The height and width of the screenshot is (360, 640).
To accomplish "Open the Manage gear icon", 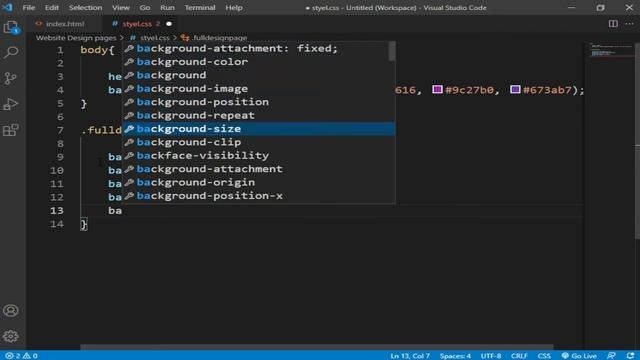I will pos(11,336).
